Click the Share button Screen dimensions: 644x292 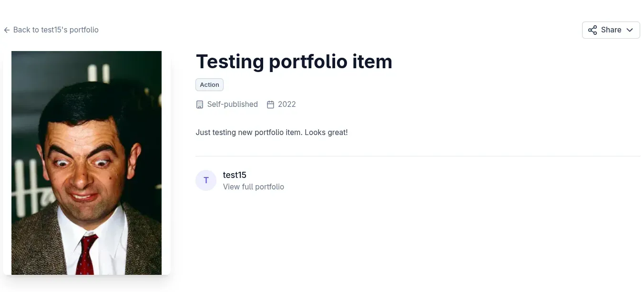pos(611,30)
